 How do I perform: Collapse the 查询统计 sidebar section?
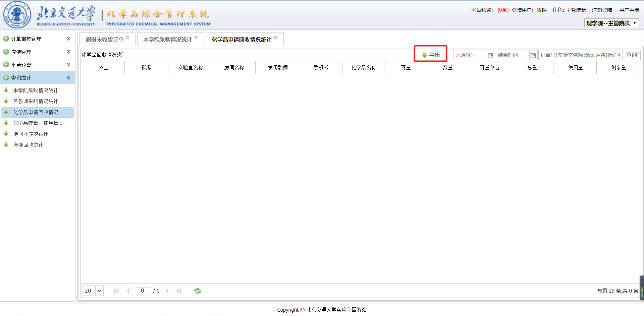coord(68,78)
